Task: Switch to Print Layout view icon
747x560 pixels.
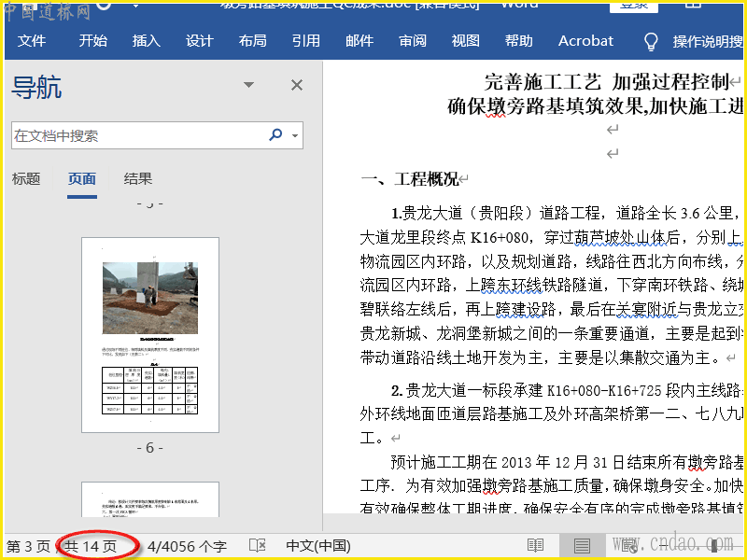Action: (x=582, y=545)
